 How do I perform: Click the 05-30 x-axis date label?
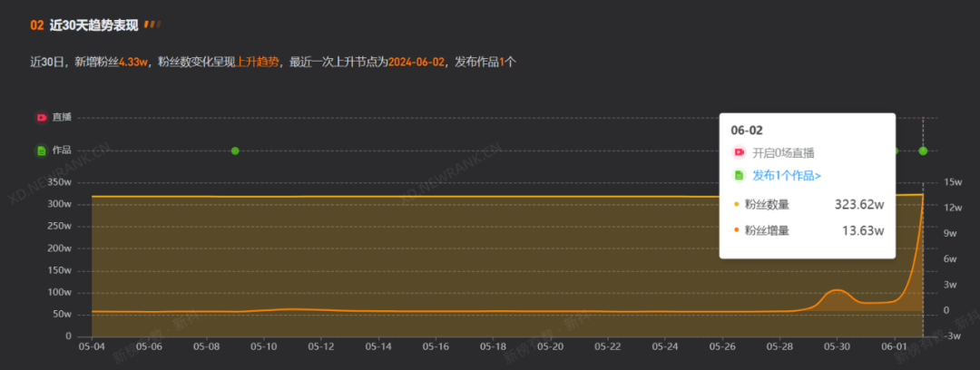837,346
